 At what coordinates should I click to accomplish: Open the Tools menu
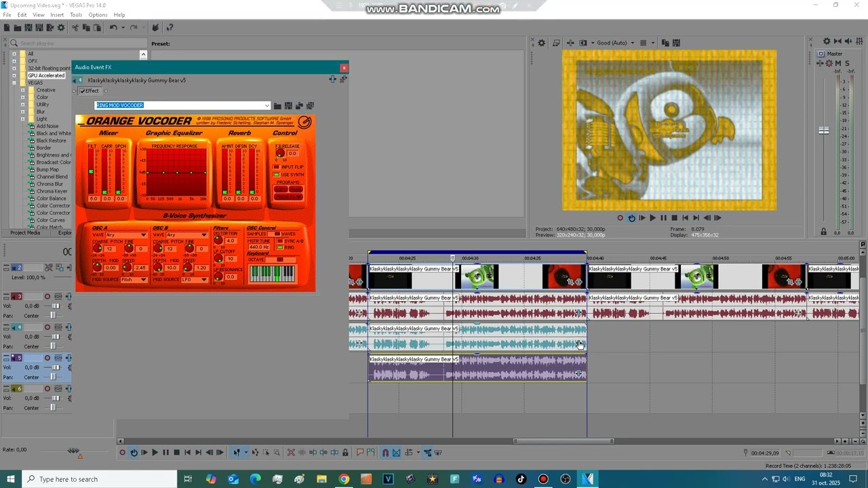click(76, 15)
